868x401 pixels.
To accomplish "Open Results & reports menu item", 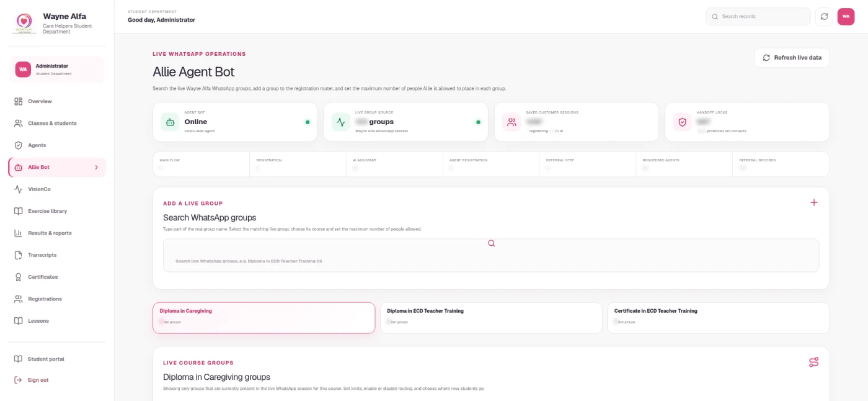I will click(x=57, y=233).
